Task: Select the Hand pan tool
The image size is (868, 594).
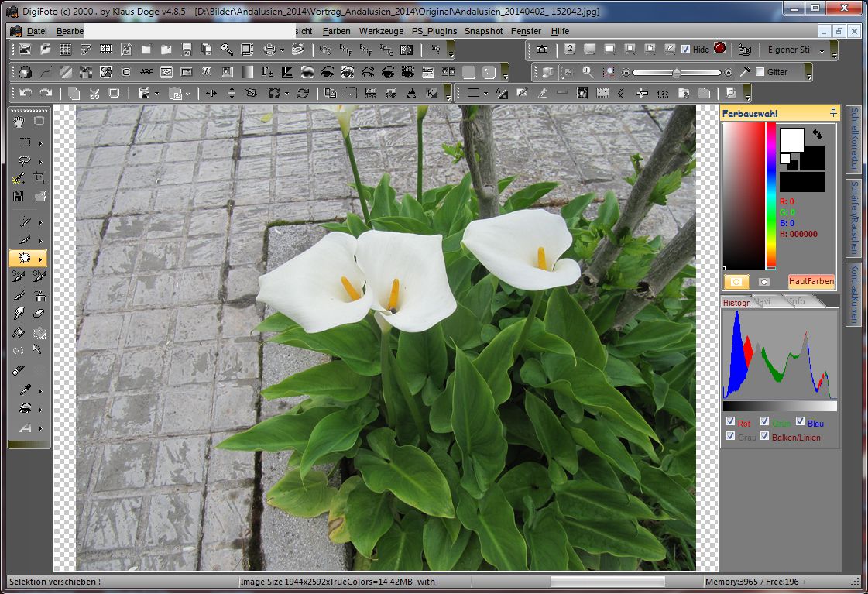Action: (x=19, y=121)
